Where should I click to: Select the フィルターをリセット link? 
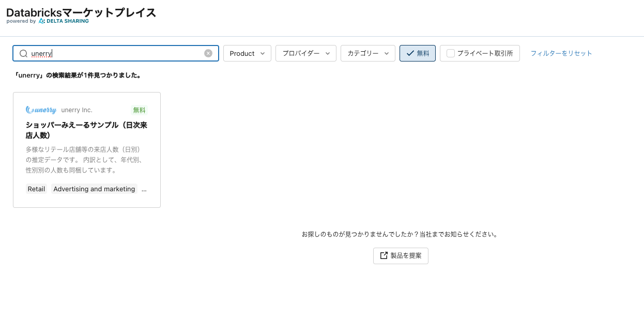(561, 53)
